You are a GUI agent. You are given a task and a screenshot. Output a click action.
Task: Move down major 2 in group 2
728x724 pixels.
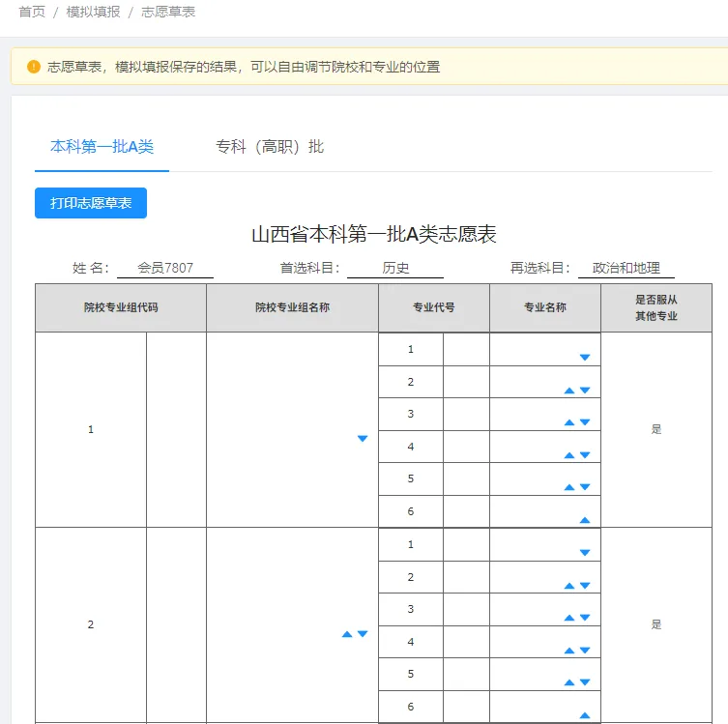(x=585, y=586)
